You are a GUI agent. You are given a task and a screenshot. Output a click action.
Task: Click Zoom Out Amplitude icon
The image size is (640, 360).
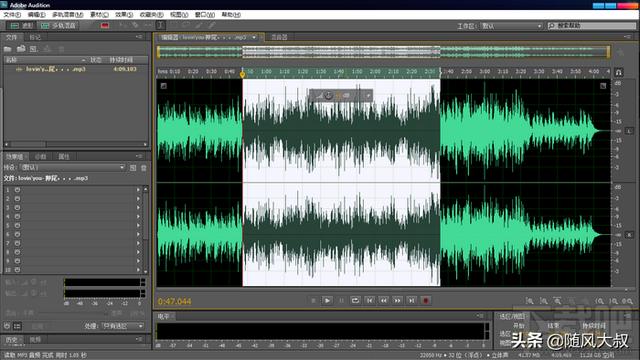pos(543,301)
